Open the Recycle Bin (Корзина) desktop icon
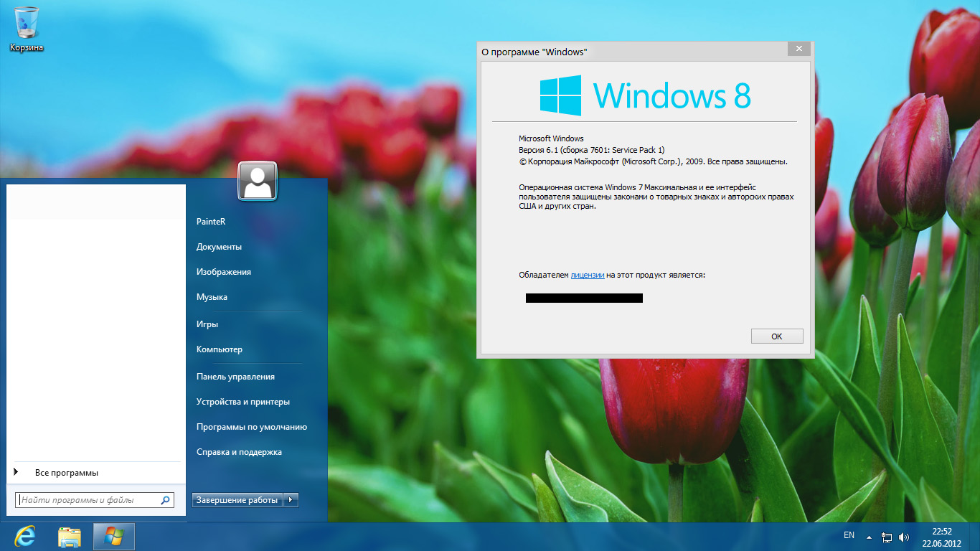 [x=27, y=29]
